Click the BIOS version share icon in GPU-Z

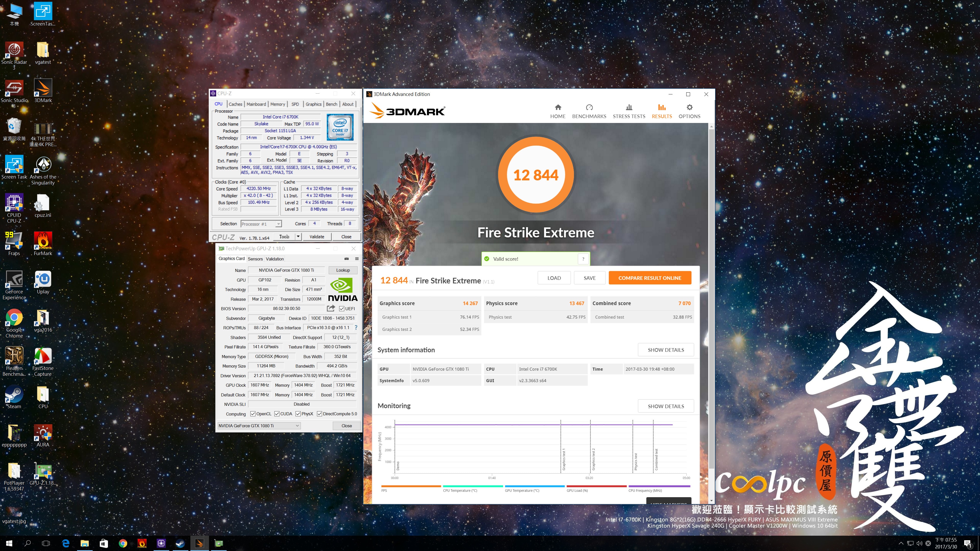330,308
